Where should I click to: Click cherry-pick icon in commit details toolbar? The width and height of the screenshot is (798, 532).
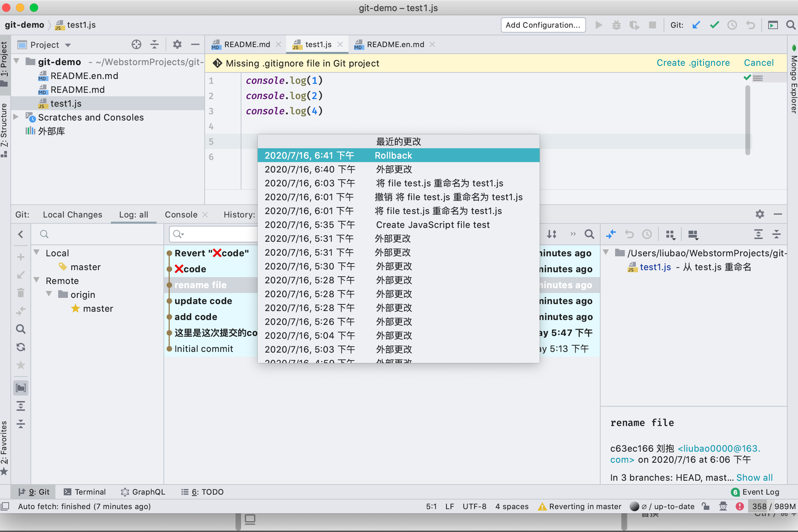(x=611, y=234)
